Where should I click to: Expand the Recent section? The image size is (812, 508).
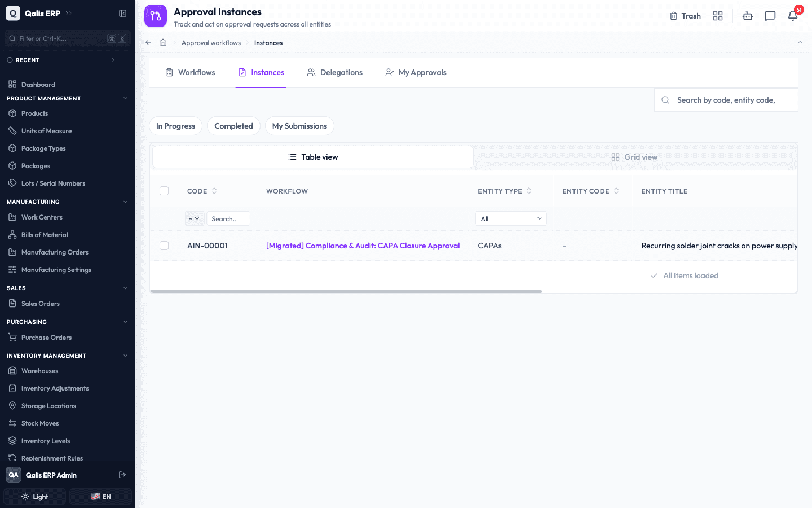tap(113, 60)
